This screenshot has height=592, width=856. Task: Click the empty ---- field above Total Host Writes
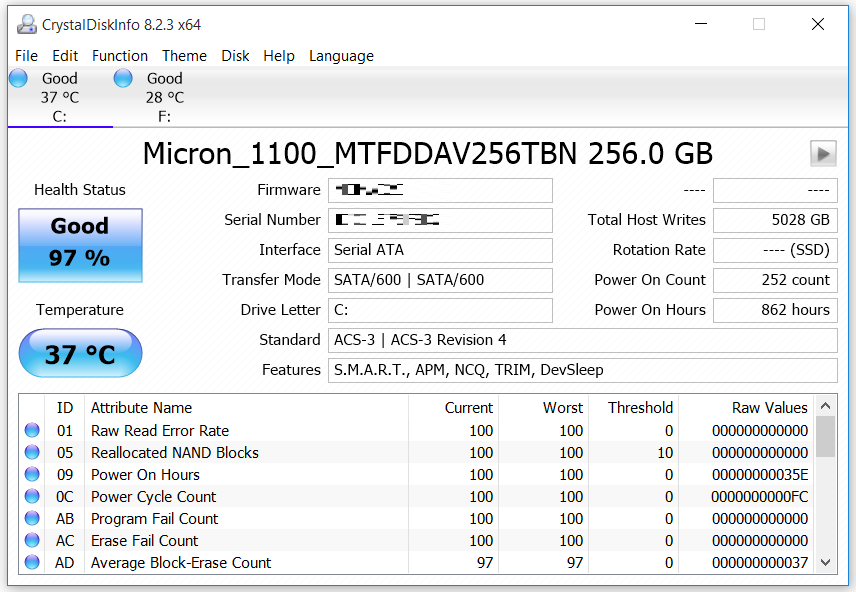[775, 190]
